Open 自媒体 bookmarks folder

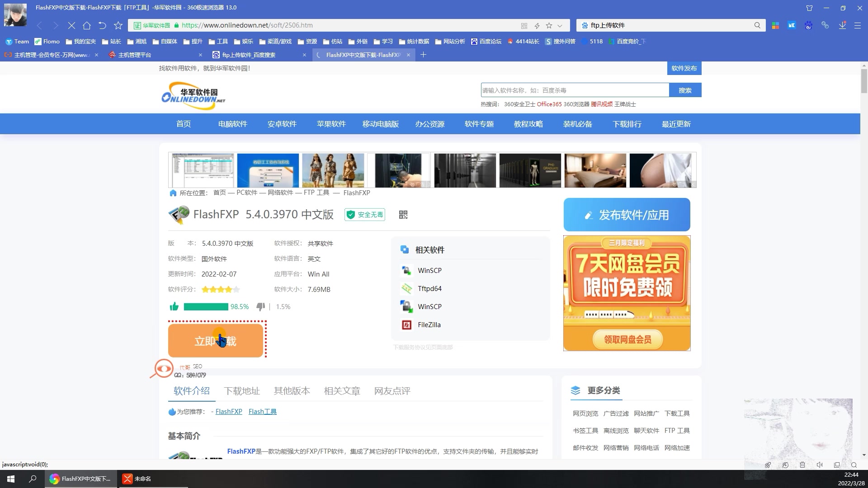point(165,41)
